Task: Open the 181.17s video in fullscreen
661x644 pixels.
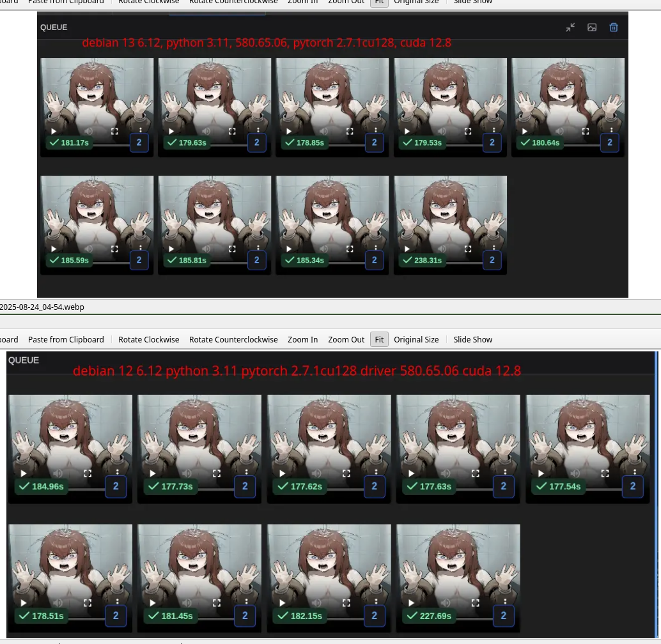Action: [x=114, y=132]
